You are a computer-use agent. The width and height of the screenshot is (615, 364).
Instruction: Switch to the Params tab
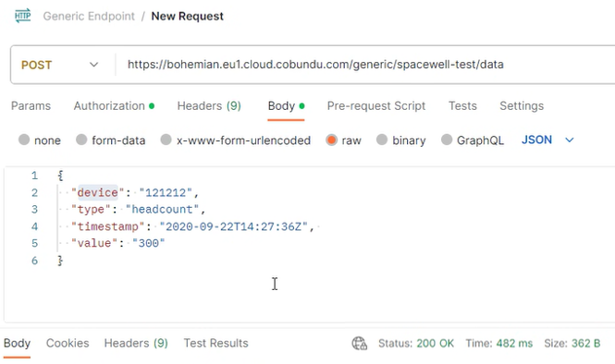pyautogui.click(x=31, y=106)
